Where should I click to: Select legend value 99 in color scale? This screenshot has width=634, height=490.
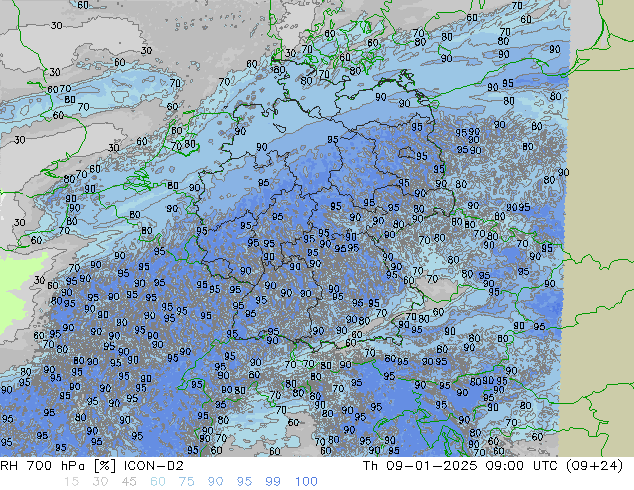click(273, 482)
